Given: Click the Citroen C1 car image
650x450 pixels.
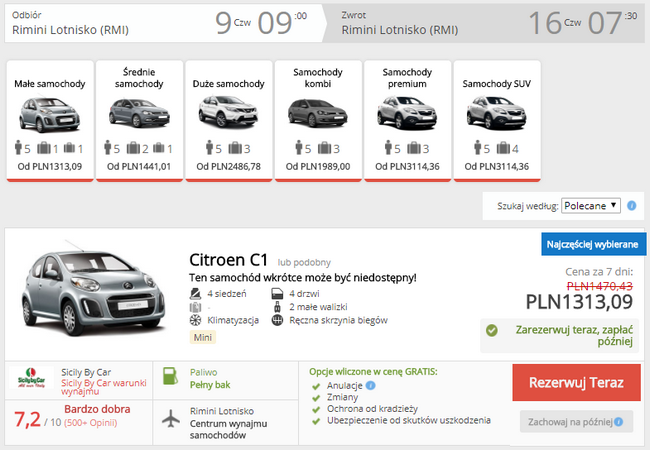Looking at the screenshot, I should (x=93, y=288).
